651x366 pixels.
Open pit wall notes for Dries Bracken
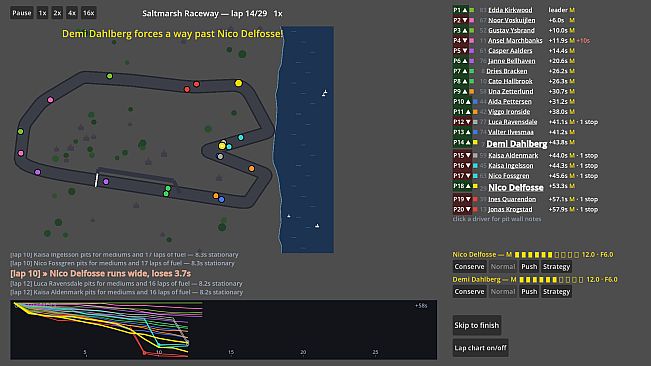507,71
